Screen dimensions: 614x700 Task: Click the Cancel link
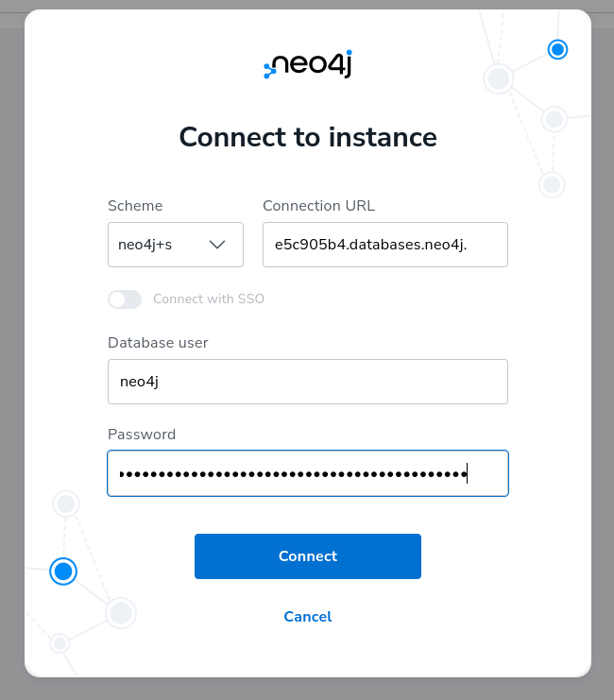tap(308, 617)
